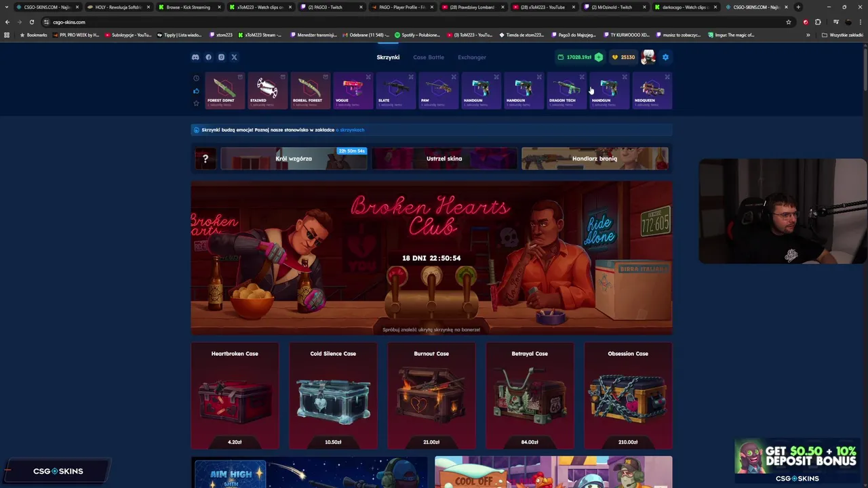868x488 pixels.
Task: Open the Stained drop card
Action: click(x=267, y=91)
